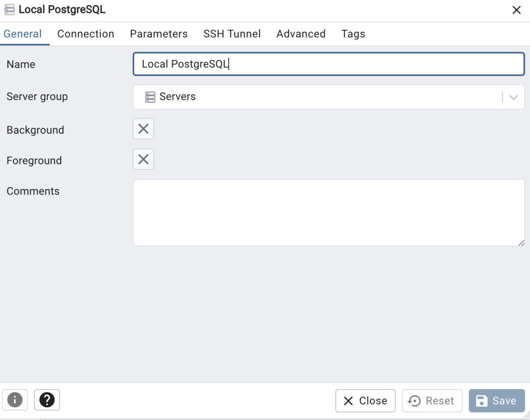The height and width of the screenshot is (420, 530).
Task: Open the General tab
Action: tap(23, 34)
